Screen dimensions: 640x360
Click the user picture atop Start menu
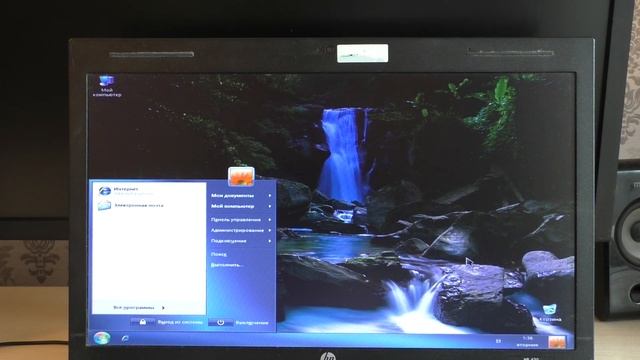[241, 176]
